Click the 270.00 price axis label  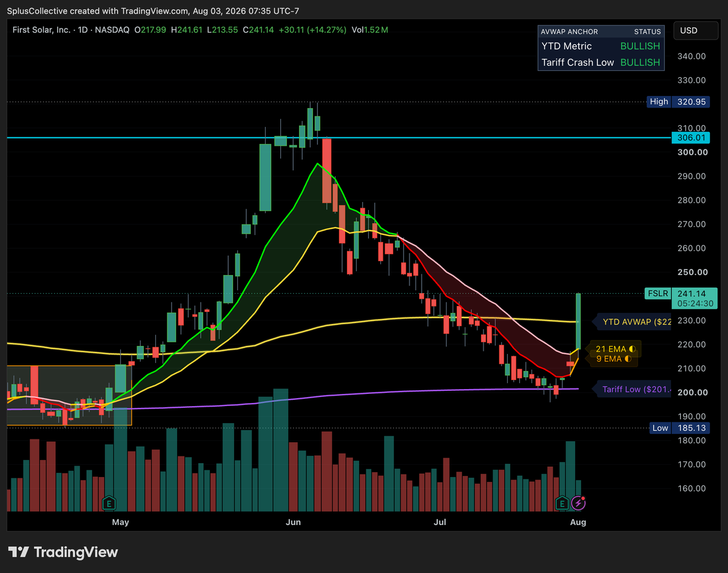tap(692, 225)
